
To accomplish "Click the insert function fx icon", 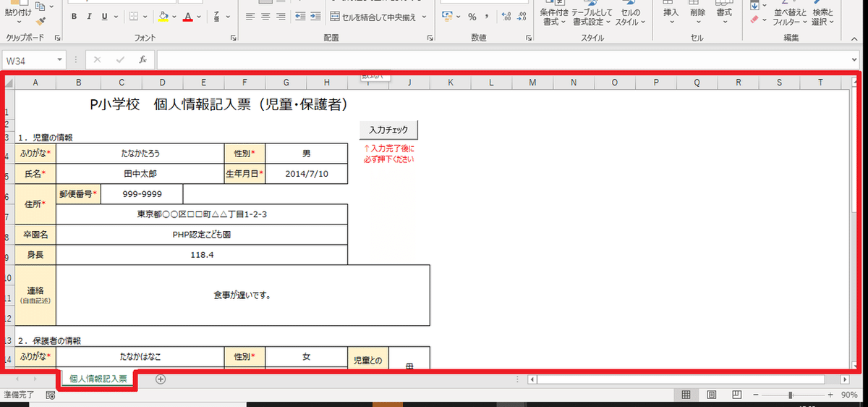I will coord(143,59).
